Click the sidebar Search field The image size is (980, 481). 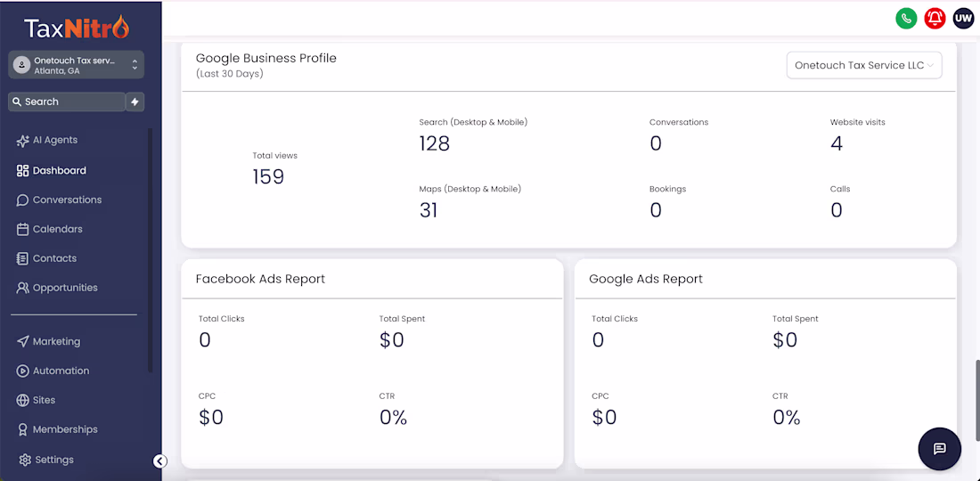point(67,102)
